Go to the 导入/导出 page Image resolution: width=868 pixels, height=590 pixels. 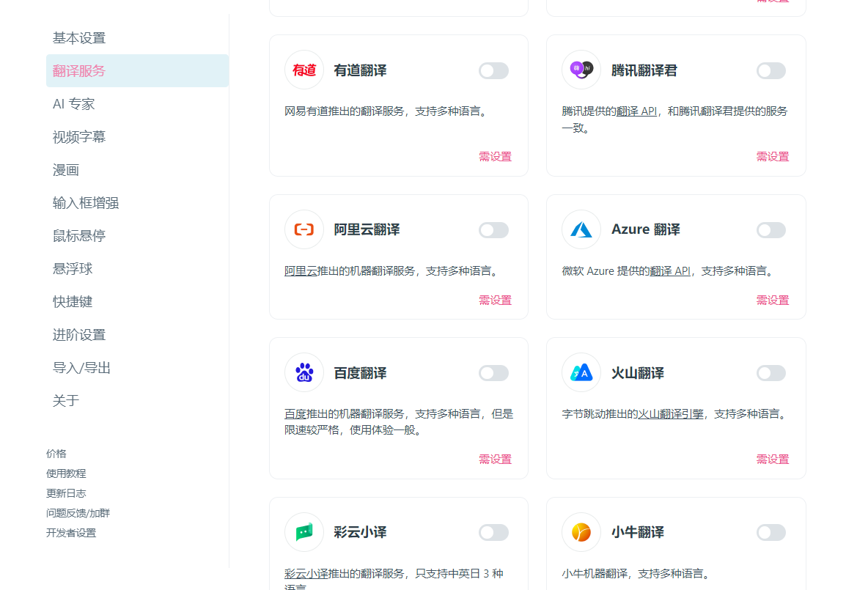pos(137,368)
